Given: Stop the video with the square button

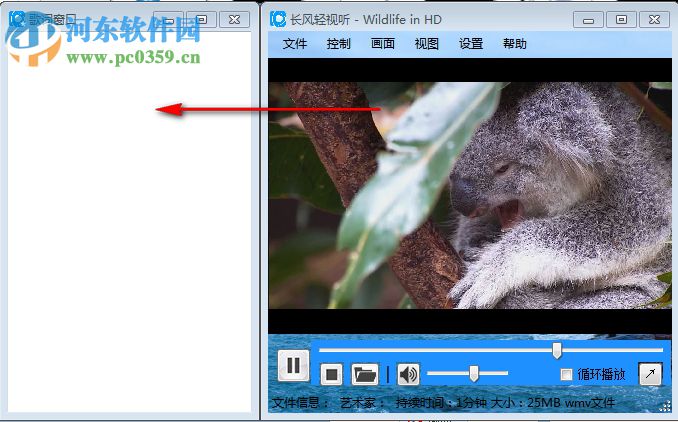Looking at the screenshot, I should (332, 374).
